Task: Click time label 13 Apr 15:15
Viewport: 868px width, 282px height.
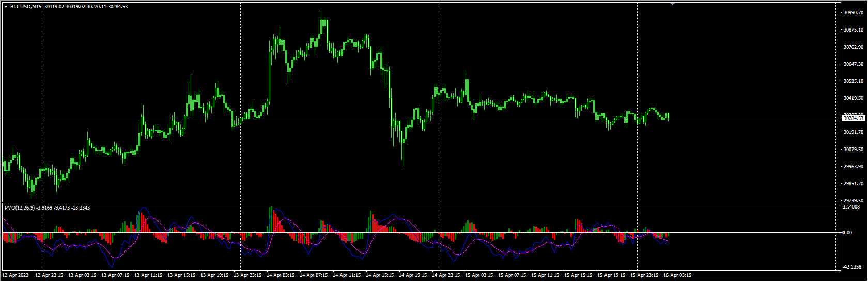Action: click(181, 275)
